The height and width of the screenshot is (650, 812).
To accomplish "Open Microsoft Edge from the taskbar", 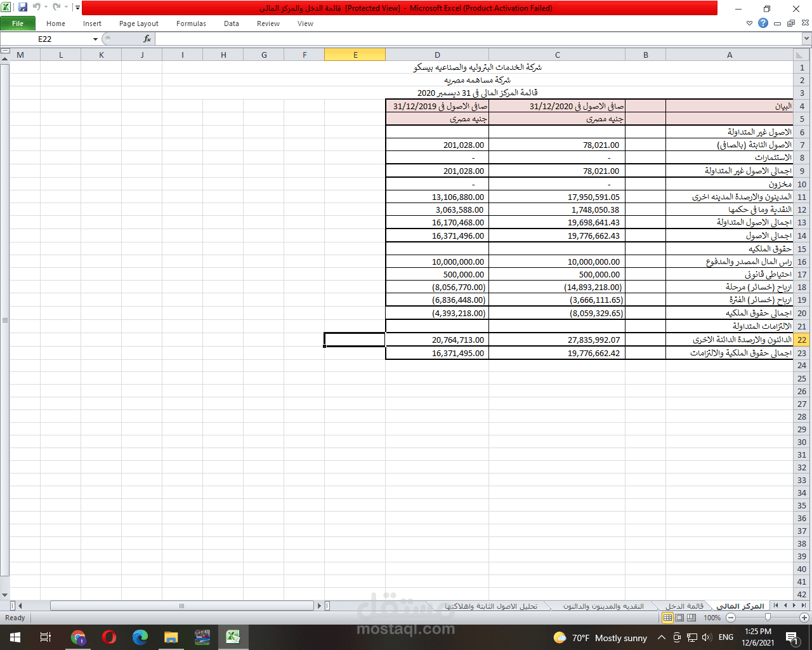I will 140,637.
